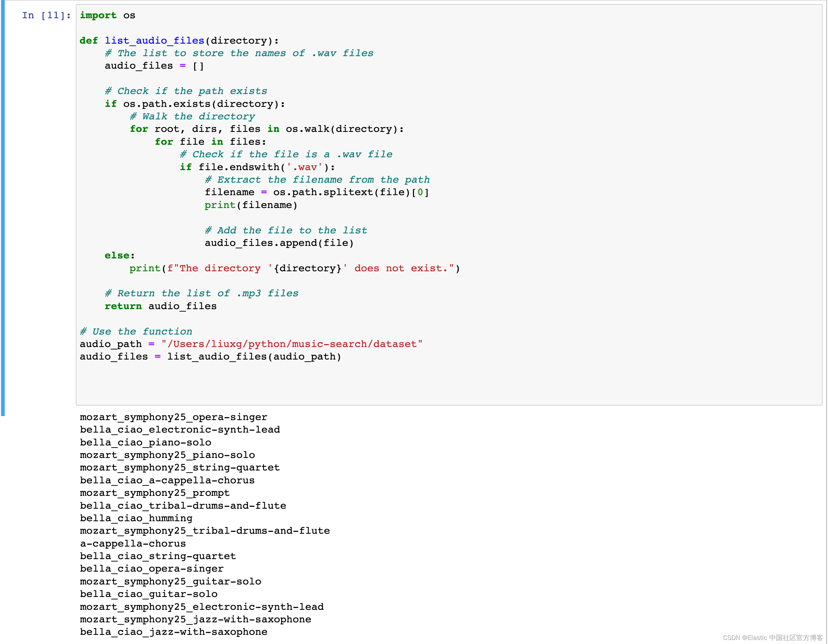
Task: Click the 'does not exist' f-string line
Action: [294, 268]
